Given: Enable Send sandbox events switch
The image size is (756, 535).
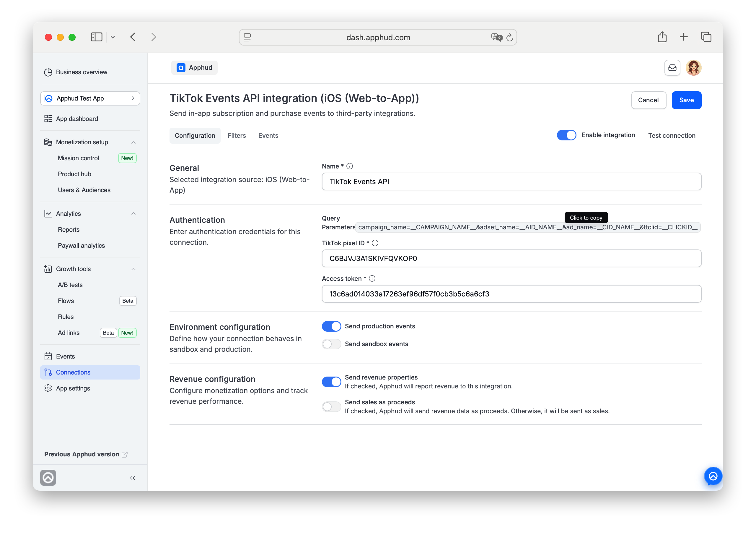Looking at the screenshot, I should pos(331,344).
